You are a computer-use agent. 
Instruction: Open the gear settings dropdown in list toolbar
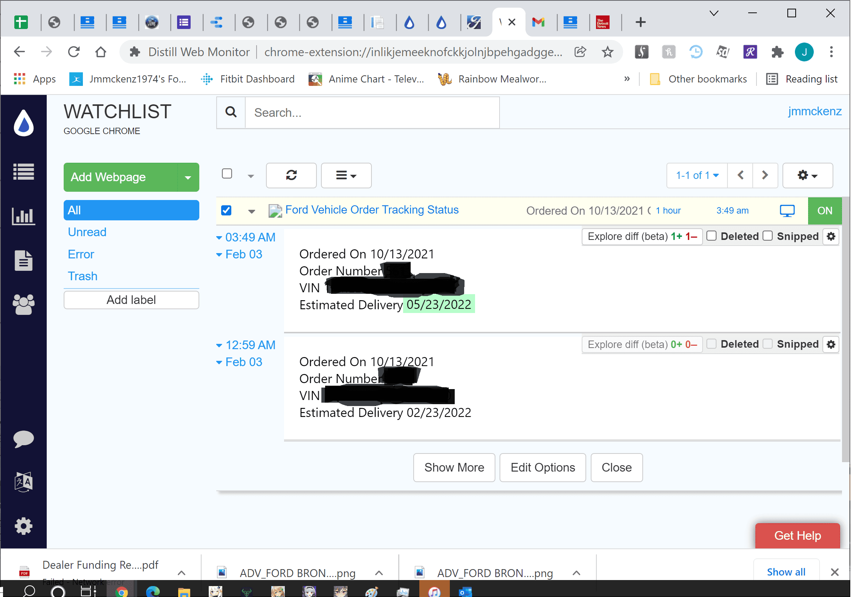(807, 175)
